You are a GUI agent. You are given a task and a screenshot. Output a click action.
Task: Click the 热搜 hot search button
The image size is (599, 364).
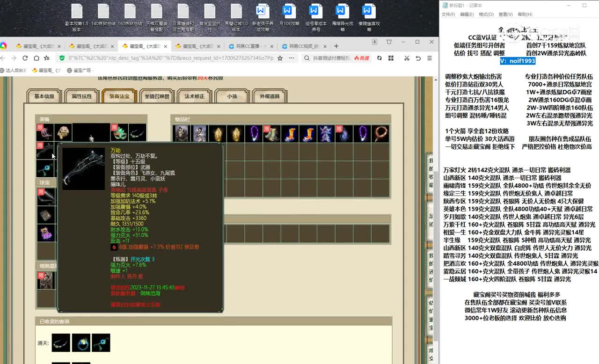tap(361, 58)
